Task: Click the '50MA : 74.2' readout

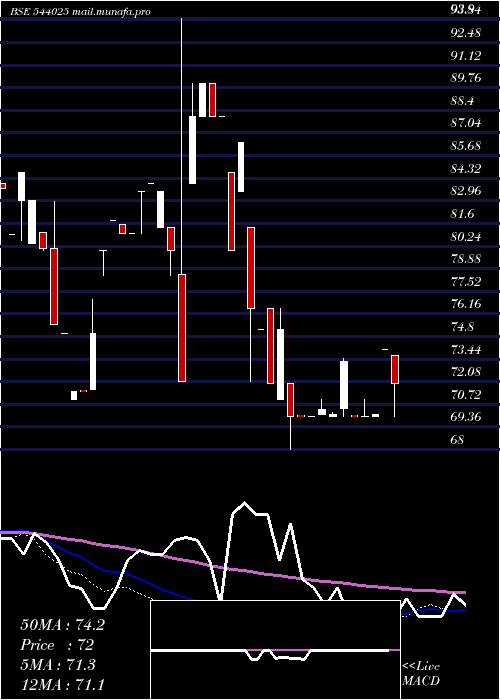Action: point(62,625)
